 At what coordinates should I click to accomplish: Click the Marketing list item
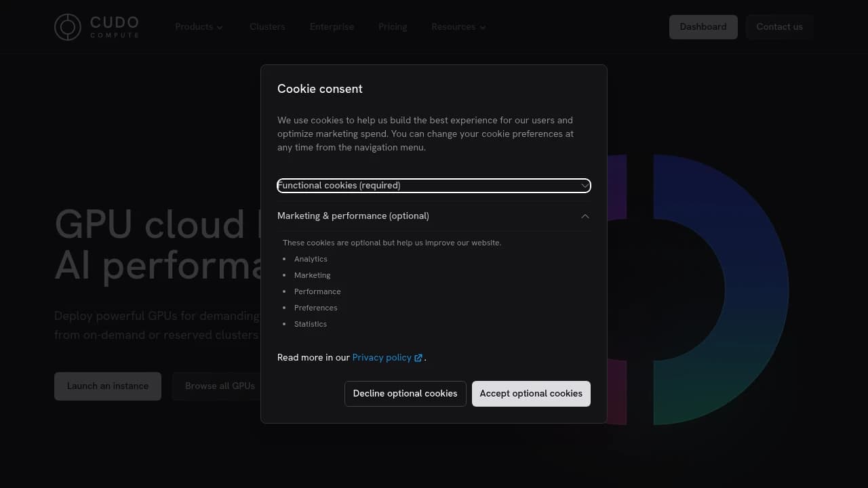313,275
